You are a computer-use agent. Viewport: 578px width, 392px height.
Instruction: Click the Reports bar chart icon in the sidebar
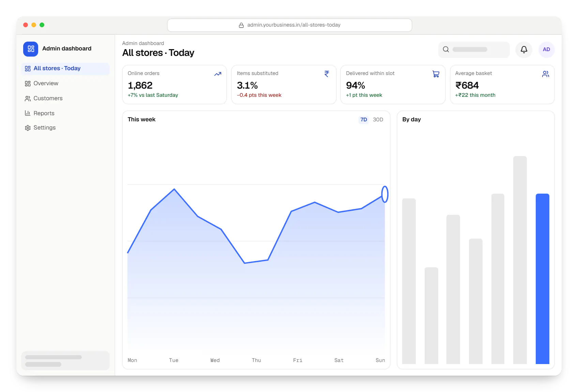point(28,113)
